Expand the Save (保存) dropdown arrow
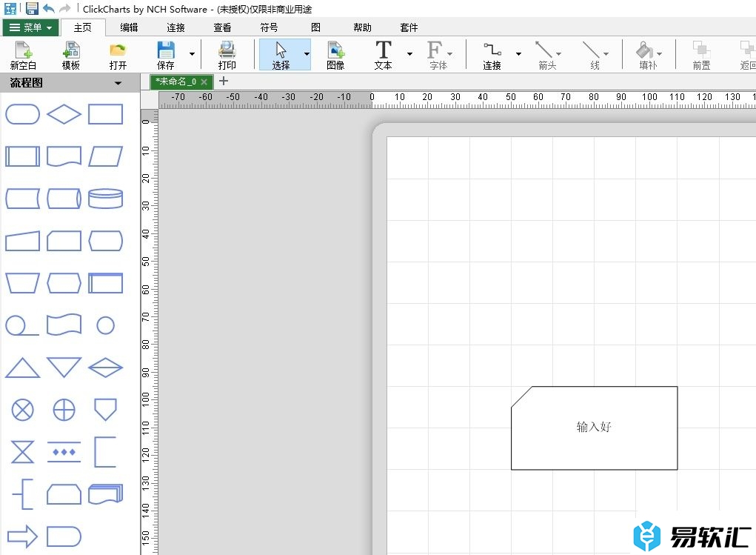756x555 pixels. click(193, 54)
